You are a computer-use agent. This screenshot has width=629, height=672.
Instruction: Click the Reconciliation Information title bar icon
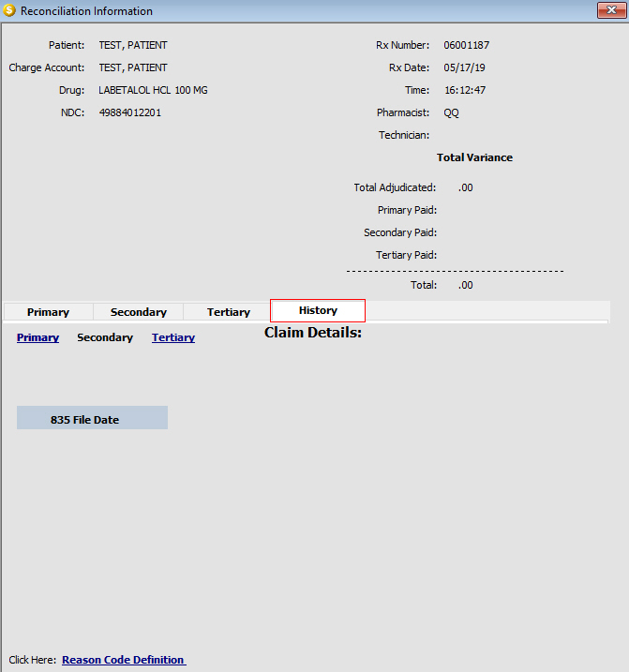[x=10, y=11]
